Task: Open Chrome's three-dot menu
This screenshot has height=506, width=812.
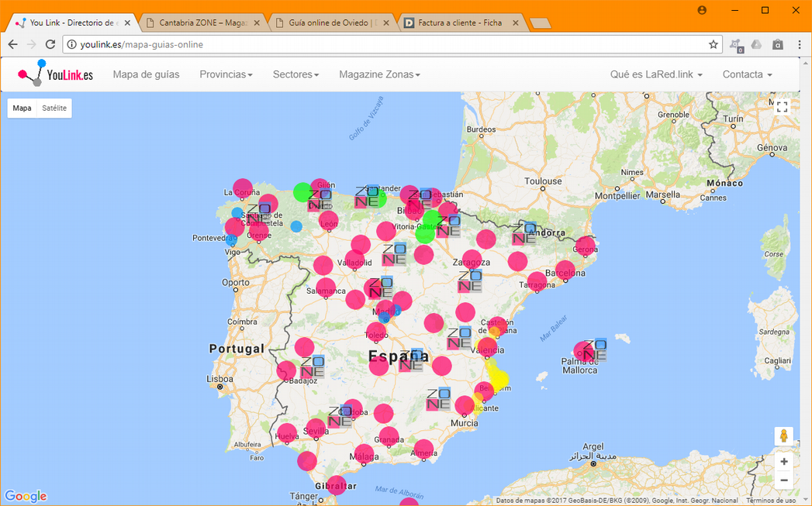Action: pyautogui.click(x=800, y=44)
